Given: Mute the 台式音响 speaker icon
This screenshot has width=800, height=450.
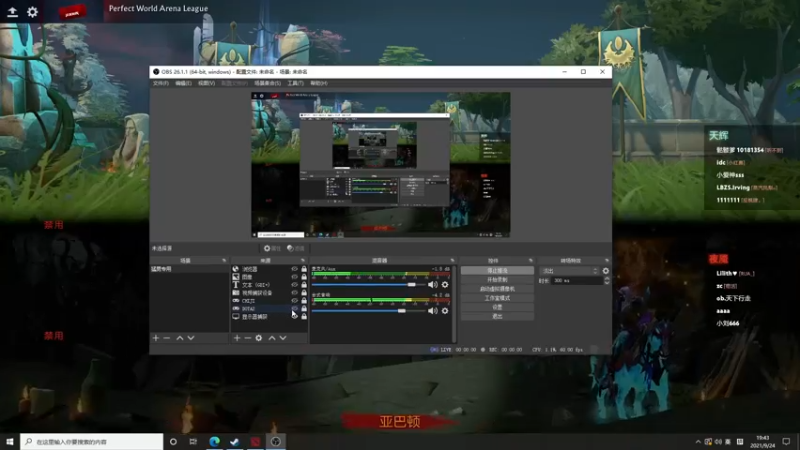Looking at the screenshot, I should [433, 311].
